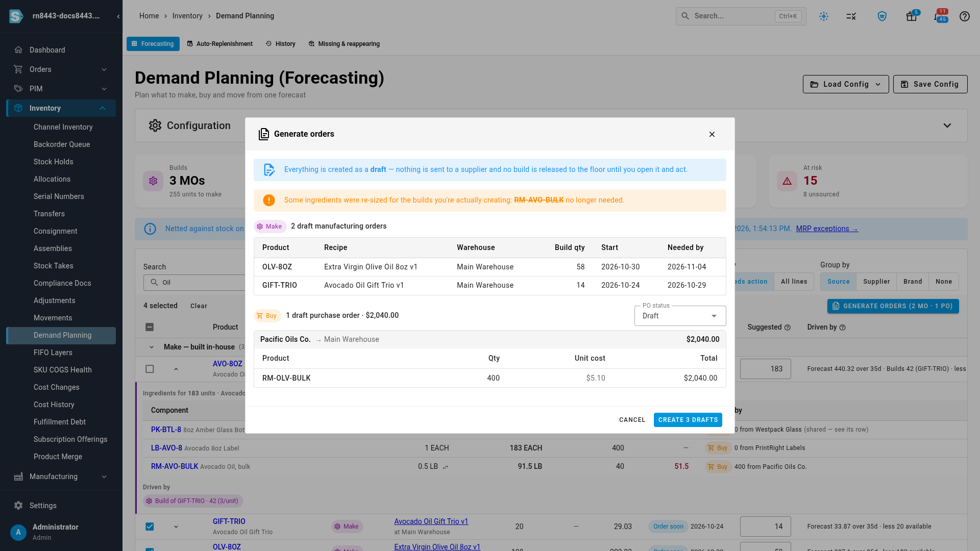Viewport: 980px width, 551px height.
Task: Toggle the select-all header checkbox
Action: click(150, 327)
